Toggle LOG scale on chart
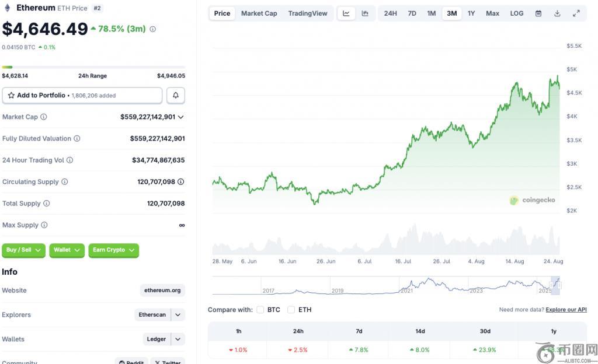 tap(517, 13)
